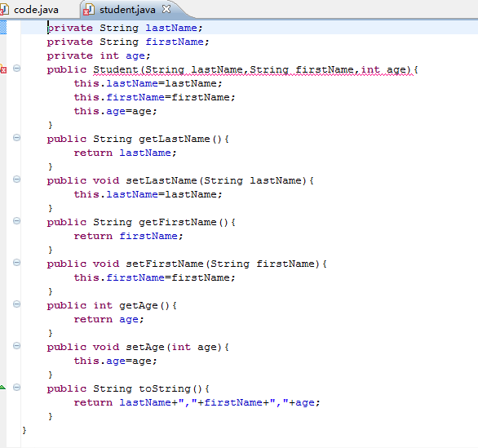Click 'this.lastName=lastName;' inside constructor

coord(148,83)
